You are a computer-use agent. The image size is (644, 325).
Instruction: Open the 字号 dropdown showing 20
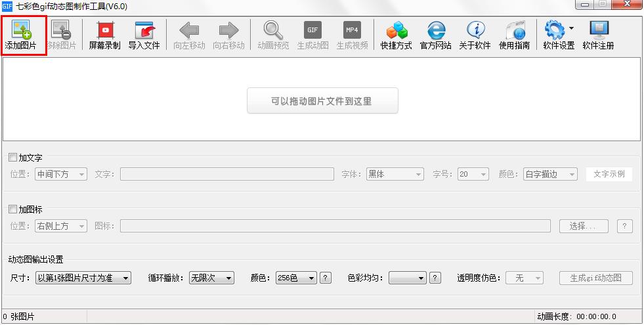tap(473, 174)
